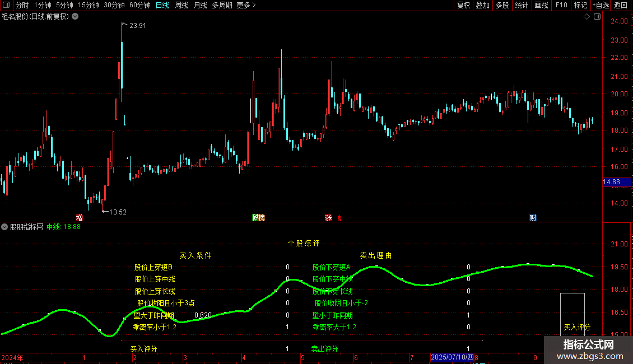Open the F10 company info
Viewport: 633px width, 364px height.
tap(561, 5)
